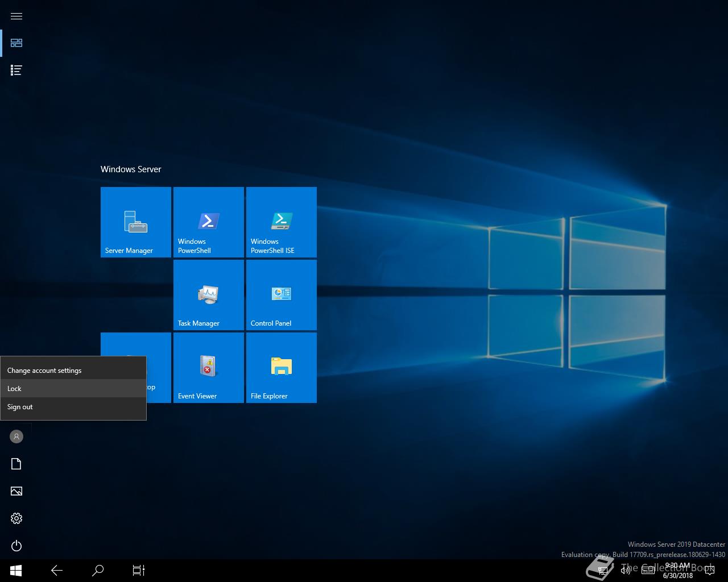728x582 pixels.
Task: Switch to pinned tiles view
Action: point(16,43)
